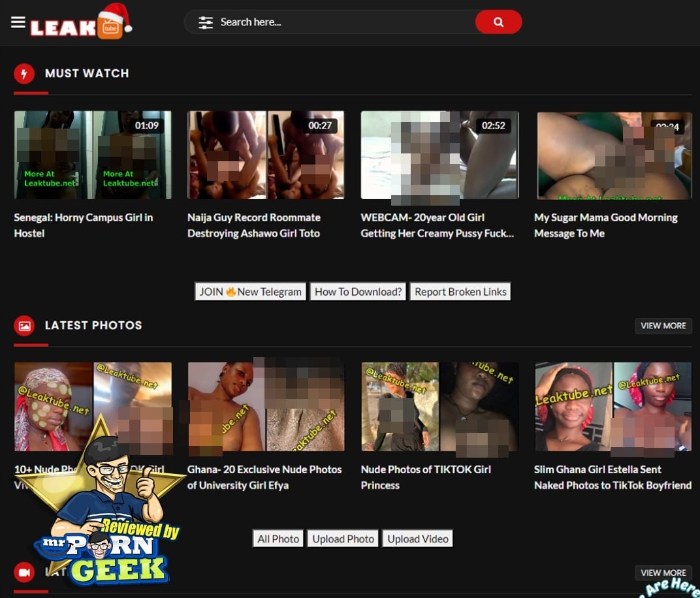The height and width of the screenshot is (598, 700).
Task: Select the red video camera section icon
Action: [x=24, y=572]
